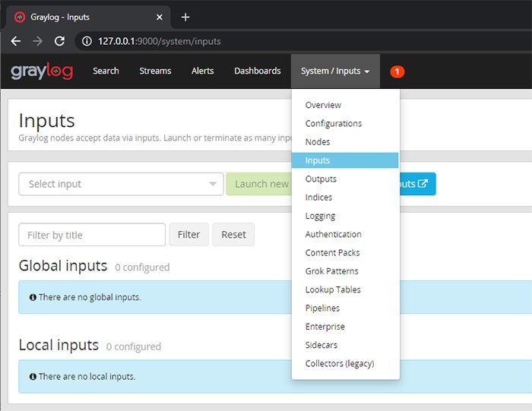
Task: Go to the Streams navigation tab
Action: (x=155, y=71)
